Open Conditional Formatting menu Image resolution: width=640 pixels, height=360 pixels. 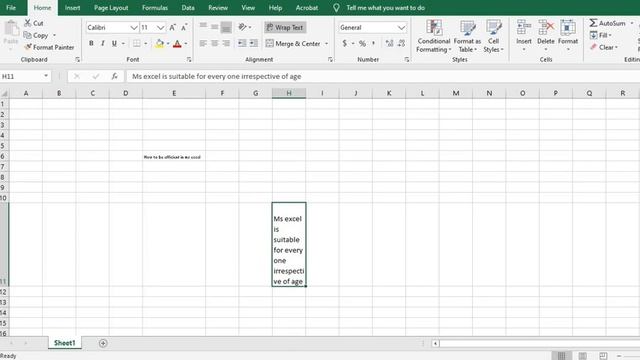click(x=433, y=36)
